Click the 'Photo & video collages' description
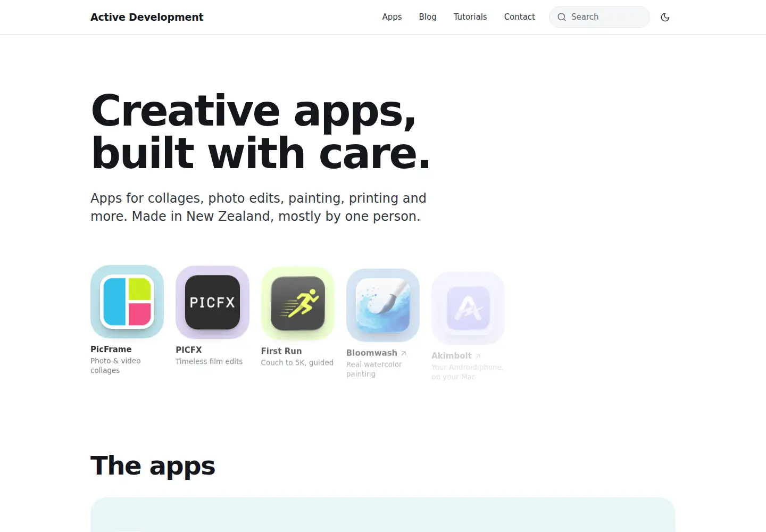The height and width of the screenshot is (532, 766). point(115,365)
